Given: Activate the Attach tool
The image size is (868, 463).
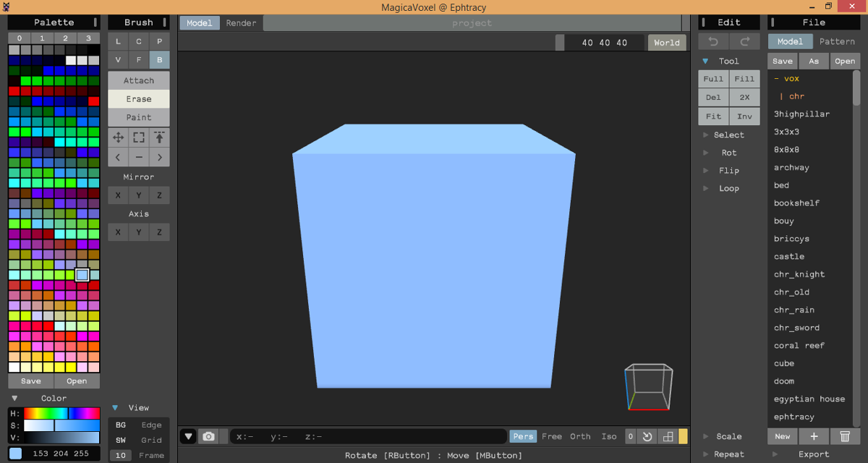Looking at the screenshot, I should [x=138, y=80].
